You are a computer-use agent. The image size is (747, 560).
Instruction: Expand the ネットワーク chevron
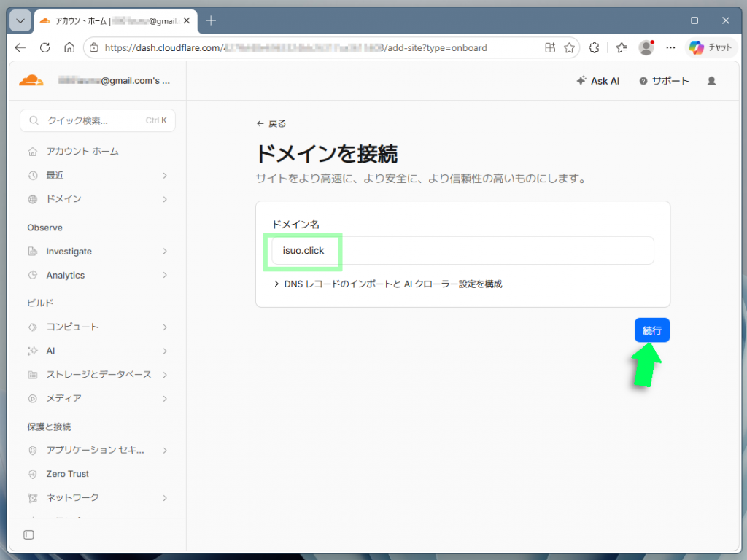165,498
